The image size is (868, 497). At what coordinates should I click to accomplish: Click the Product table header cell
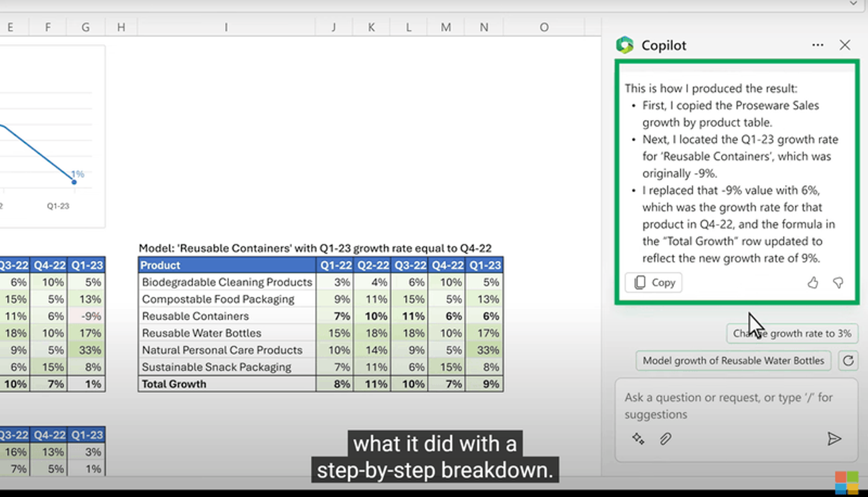click(227, 265)
